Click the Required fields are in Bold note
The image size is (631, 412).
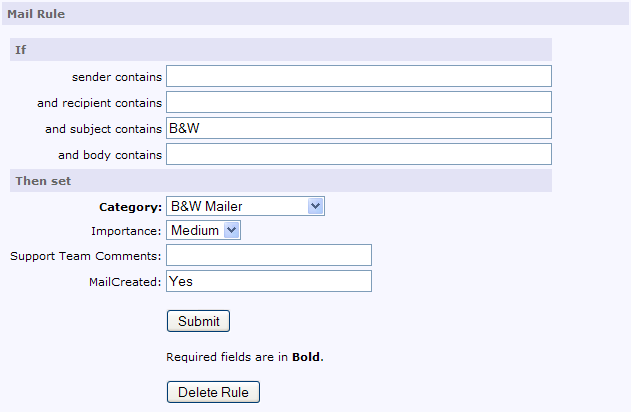245,357
